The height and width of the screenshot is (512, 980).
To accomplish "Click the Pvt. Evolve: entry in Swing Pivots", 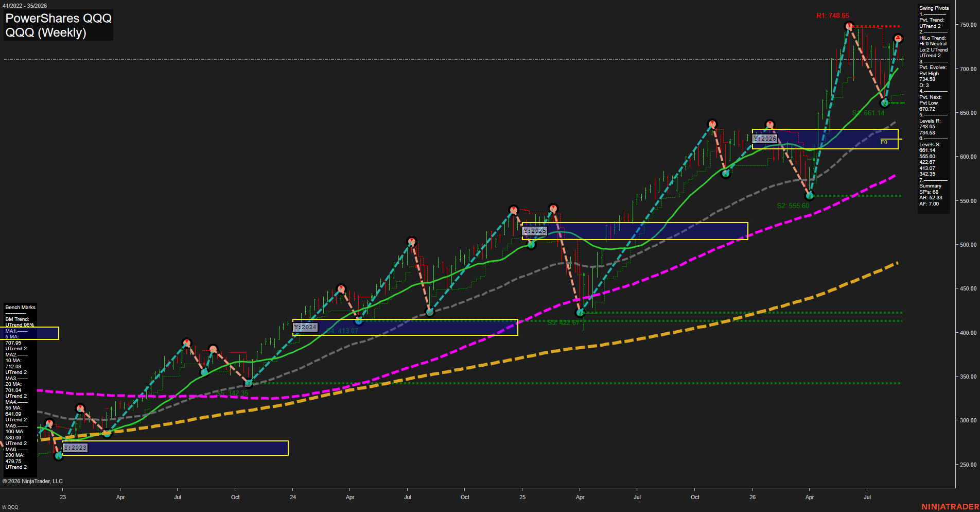I will click(933, 67).
